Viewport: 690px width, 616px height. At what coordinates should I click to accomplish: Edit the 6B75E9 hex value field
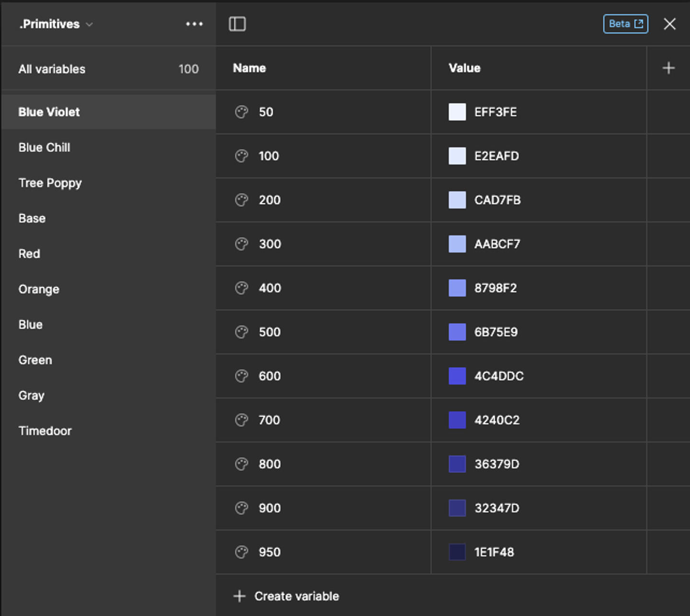tap(496, 332)
